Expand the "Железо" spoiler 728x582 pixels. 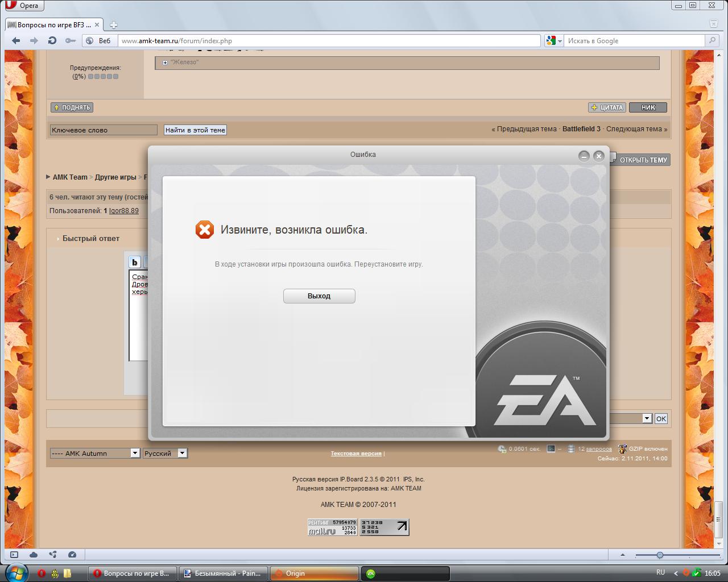point(165,63)
